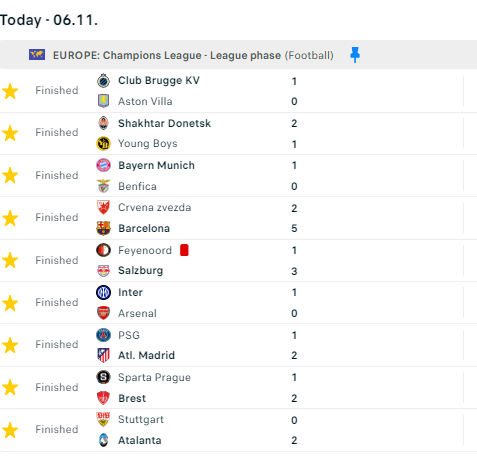Click Finished status of PSG vs Atl. Madrid
Viewport: 477px width, 466px height.
click(57, 344)
